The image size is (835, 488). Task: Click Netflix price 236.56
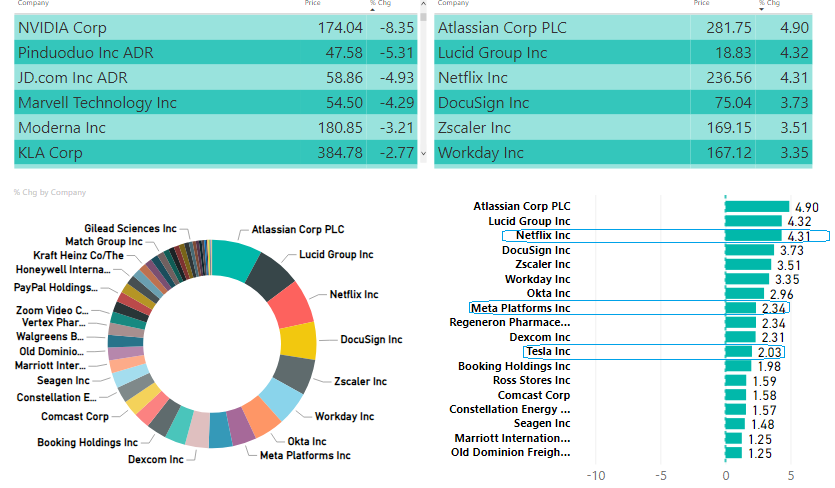click(728, 78)
